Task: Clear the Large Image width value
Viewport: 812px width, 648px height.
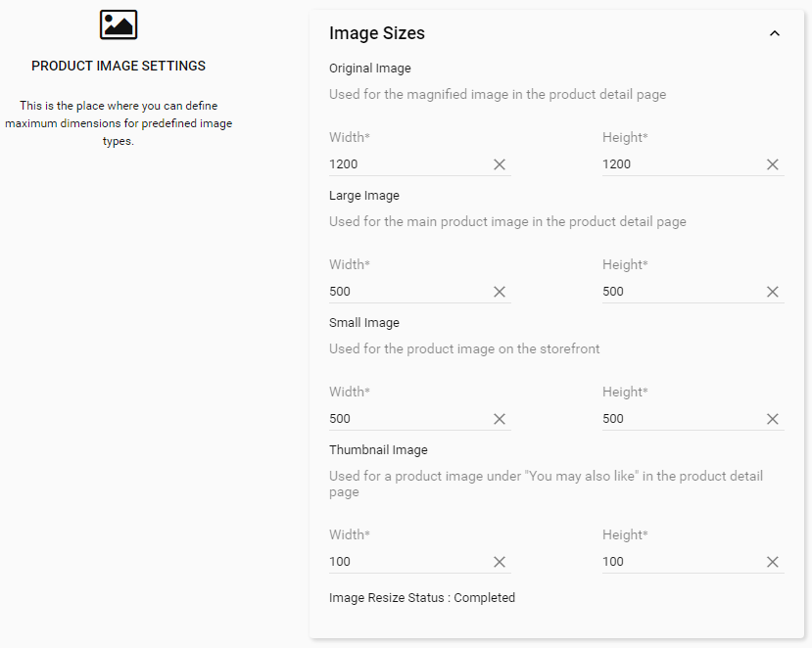Action: coord(500,292)
